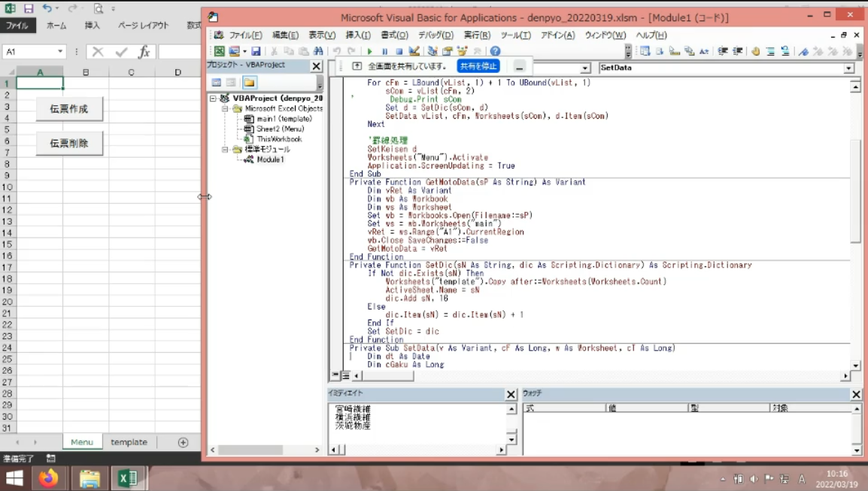868x491 pixels.
Task: Toggle Design Mode icon in toolbar
Action: tap(414, 51)
